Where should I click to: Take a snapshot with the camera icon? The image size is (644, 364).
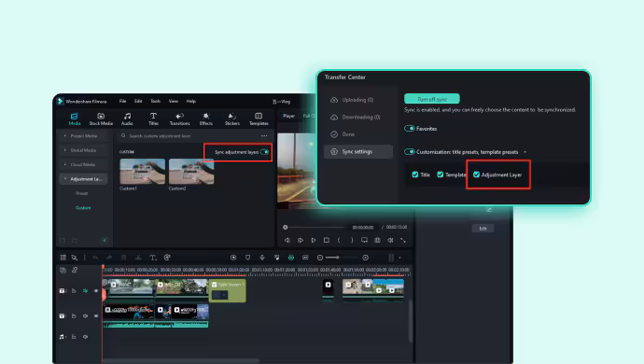point(377,241)
